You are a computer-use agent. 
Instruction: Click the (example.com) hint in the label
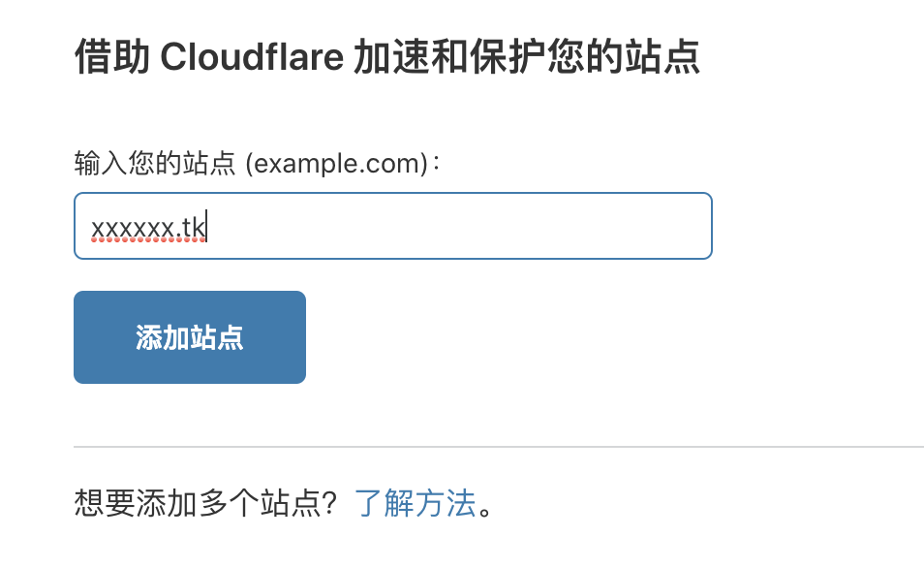[336, 164]
